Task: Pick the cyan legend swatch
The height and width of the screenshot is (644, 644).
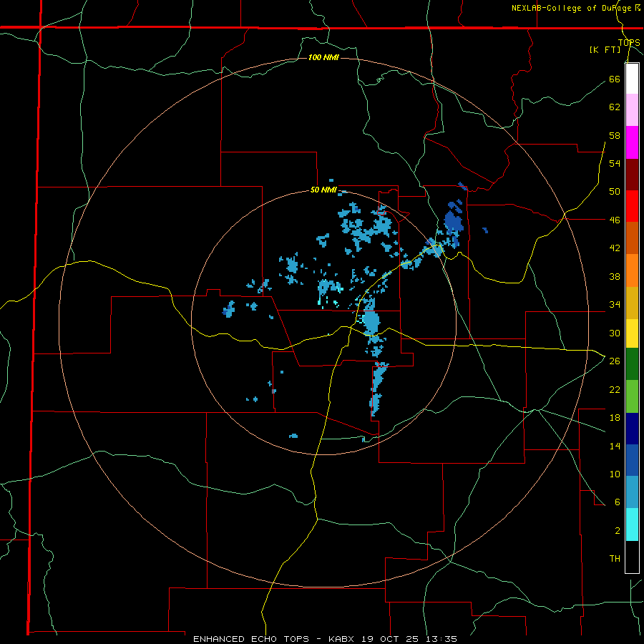Action: (x=632, y=525)
